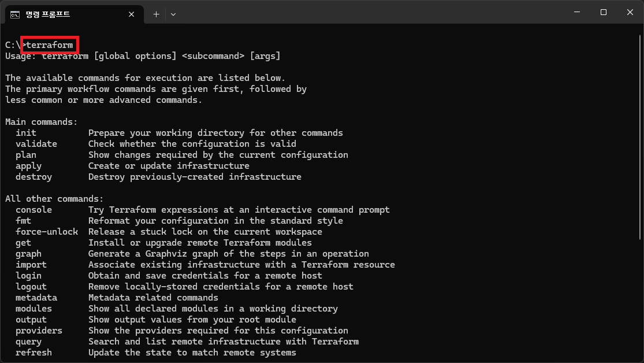
Task: Click the 'refresh' command on the last line
Action: 33,353
